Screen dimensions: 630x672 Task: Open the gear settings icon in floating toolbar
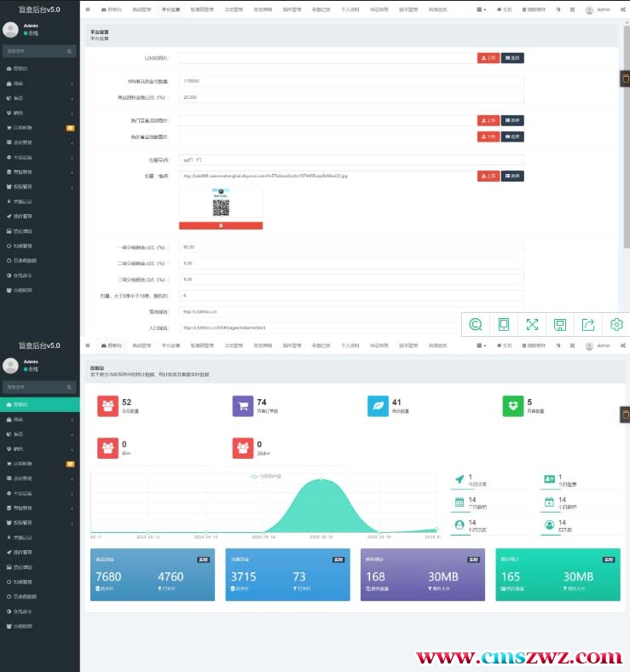tap(616, 324)
